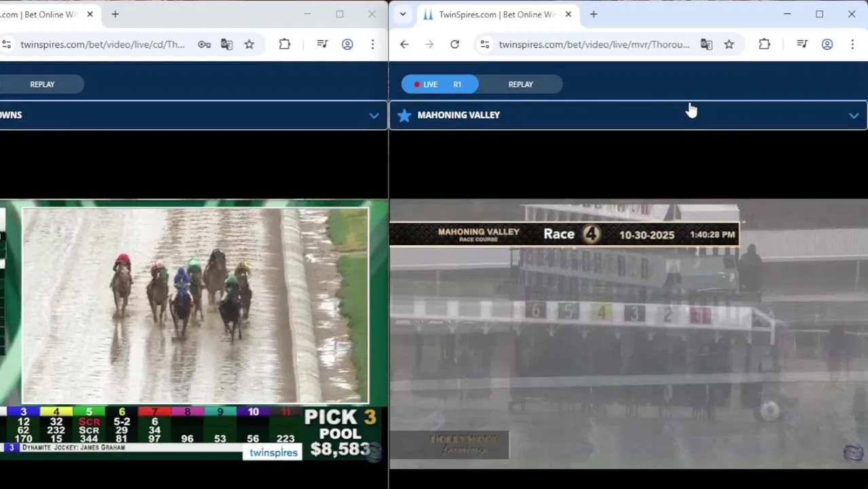
Task: Open the profile icon in the right window
Action: [827, 44]
